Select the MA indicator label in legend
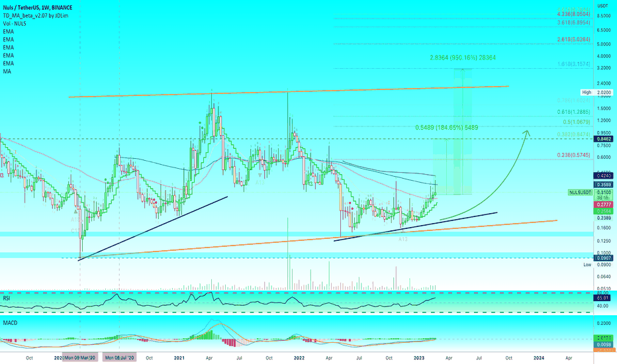Screen dimensions: 617x364 7,71
